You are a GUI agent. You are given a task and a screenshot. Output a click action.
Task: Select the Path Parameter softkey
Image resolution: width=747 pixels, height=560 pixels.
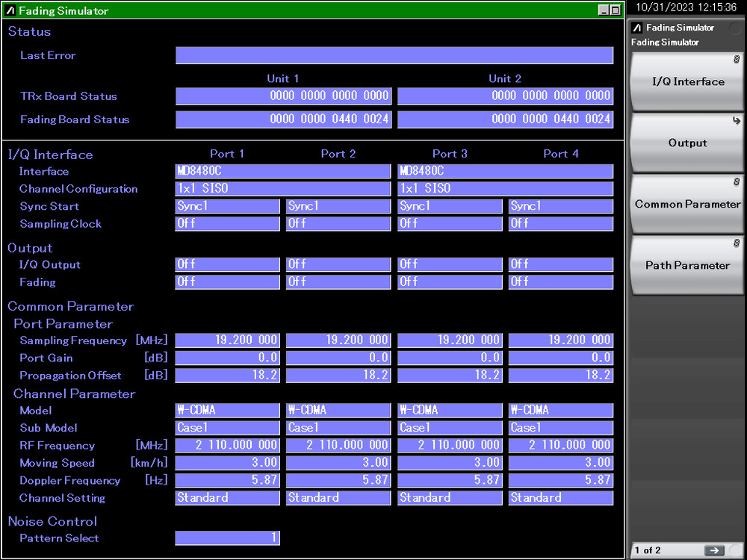[687, 266]
